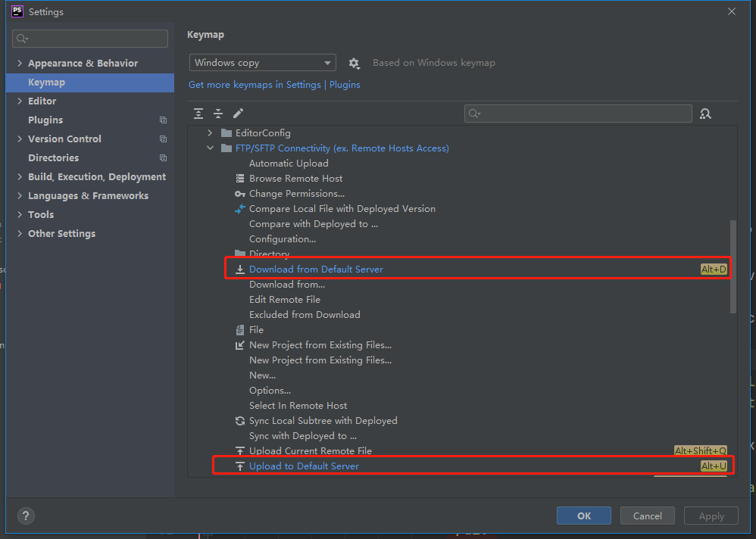756x539 pixels.
Task: Open the Tools settings page
Action: tap(41, 214)
